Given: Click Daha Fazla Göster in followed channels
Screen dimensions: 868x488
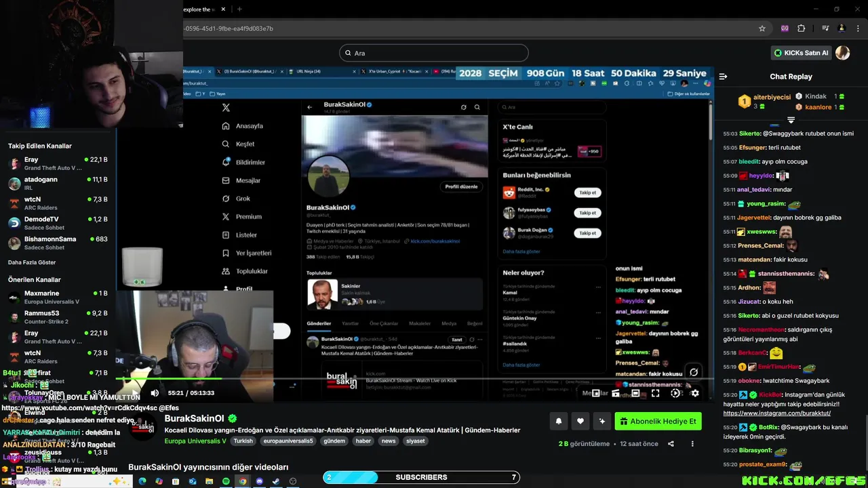Looking at the screenshot, I should coord(32,262).
